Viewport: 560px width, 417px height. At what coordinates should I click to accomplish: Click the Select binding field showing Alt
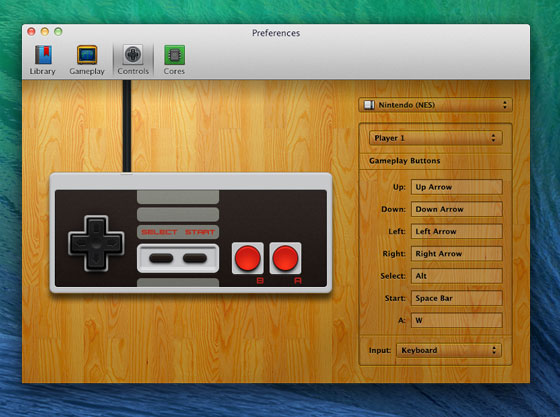pos(457,276)
